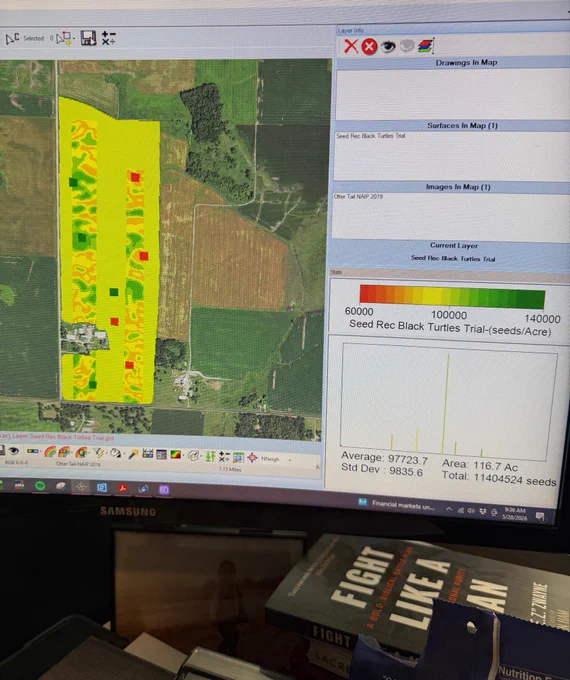Image resolution: width=570 pixels, height=680 pixels.
Task: Click the 'Surfaces In Map (1)' header
Action: (462, 125)
